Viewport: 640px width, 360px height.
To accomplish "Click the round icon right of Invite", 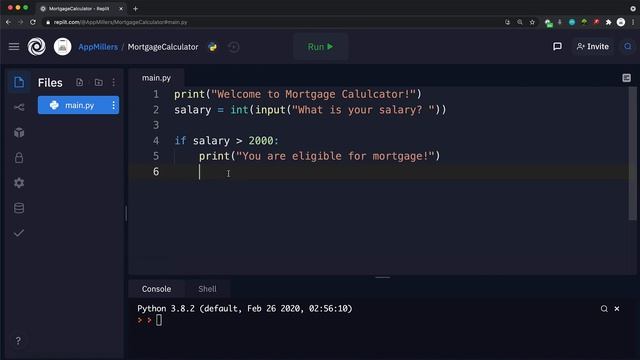I will coord(628,47).
